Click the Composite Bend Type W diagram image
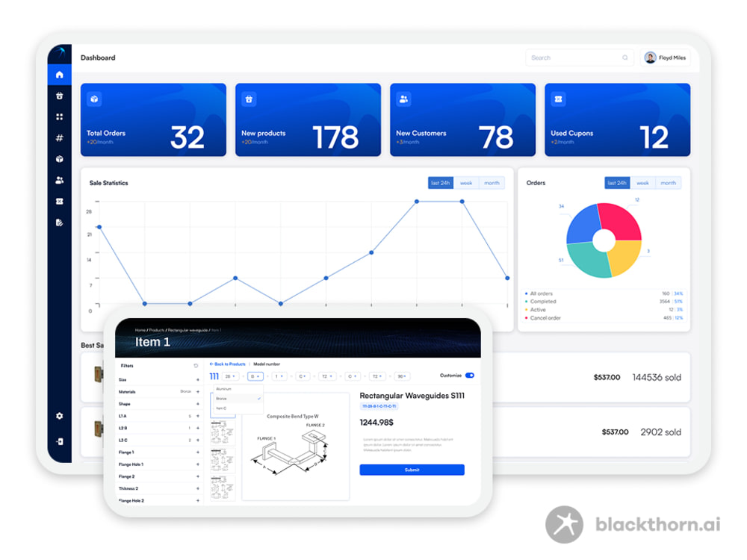This screenshot has height=560, width=747. click(x=295, y=447)
